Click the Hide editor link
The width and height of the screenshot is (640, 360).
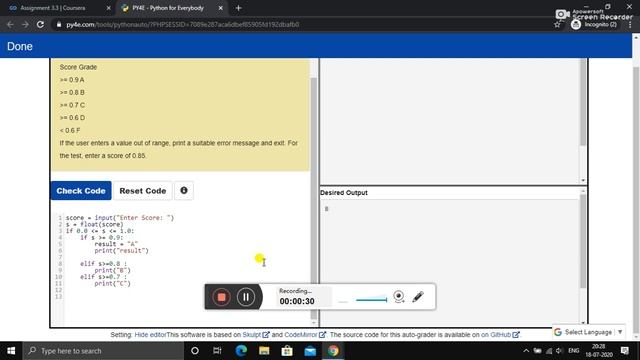[150, 335]
